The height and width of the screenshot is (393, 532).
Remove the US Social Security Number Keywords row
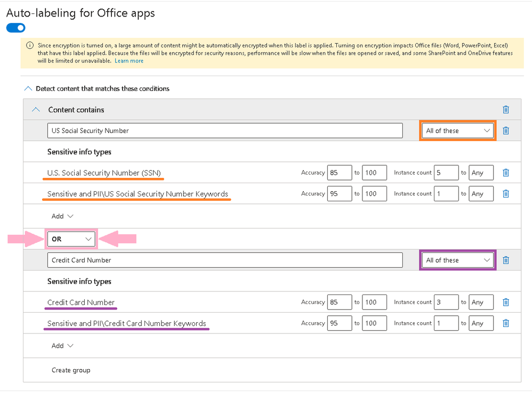pyautogui.click(x=505, y=194)
